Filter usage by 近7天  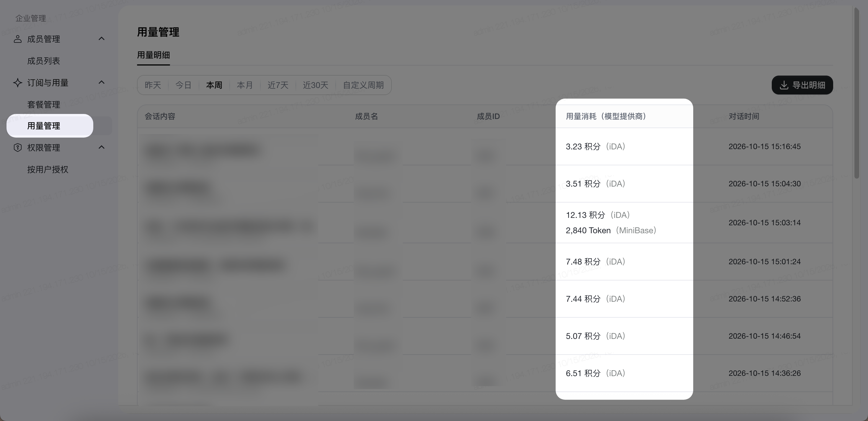[278, 85]
